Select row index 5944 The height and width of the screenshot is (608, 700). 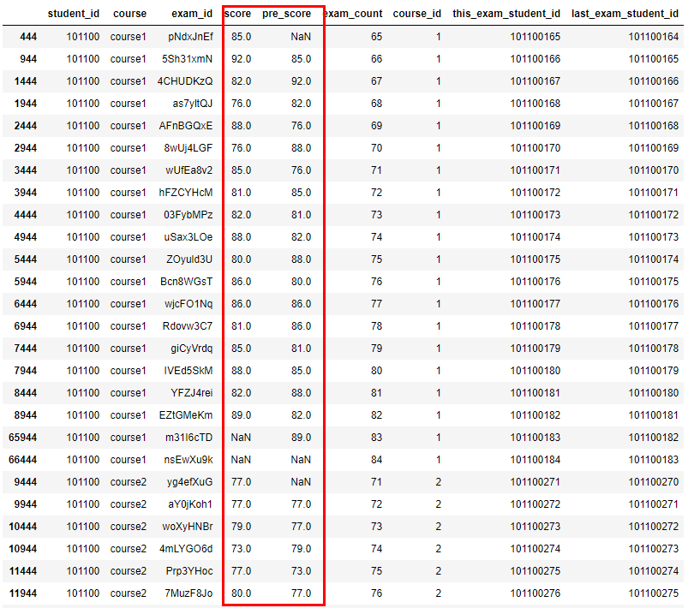point(26,282)
